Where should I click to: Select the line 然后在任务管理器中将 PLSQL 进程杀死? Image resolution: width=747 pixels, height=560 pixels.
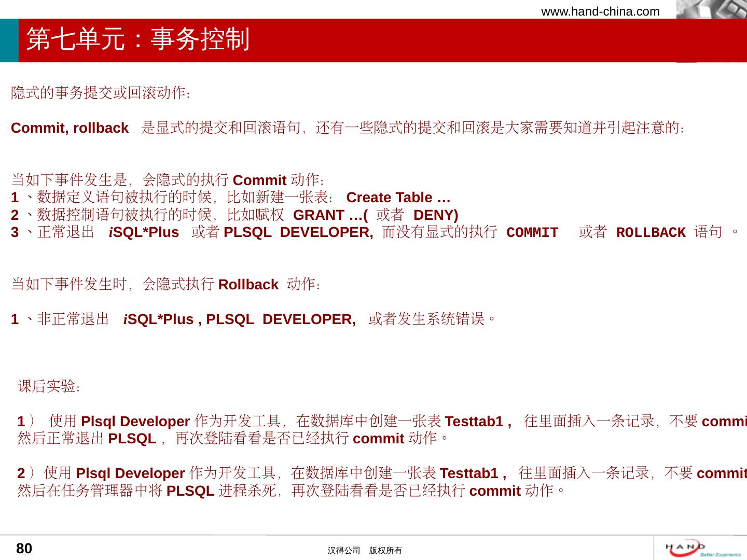pos(292,490)
